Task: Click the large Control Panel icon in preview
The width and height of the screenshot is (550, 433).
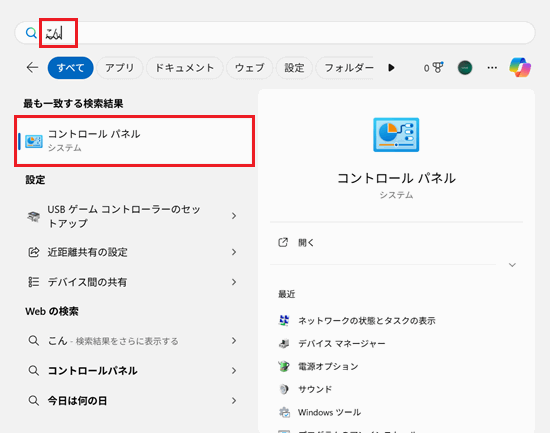Action: [x=396, y=135]
